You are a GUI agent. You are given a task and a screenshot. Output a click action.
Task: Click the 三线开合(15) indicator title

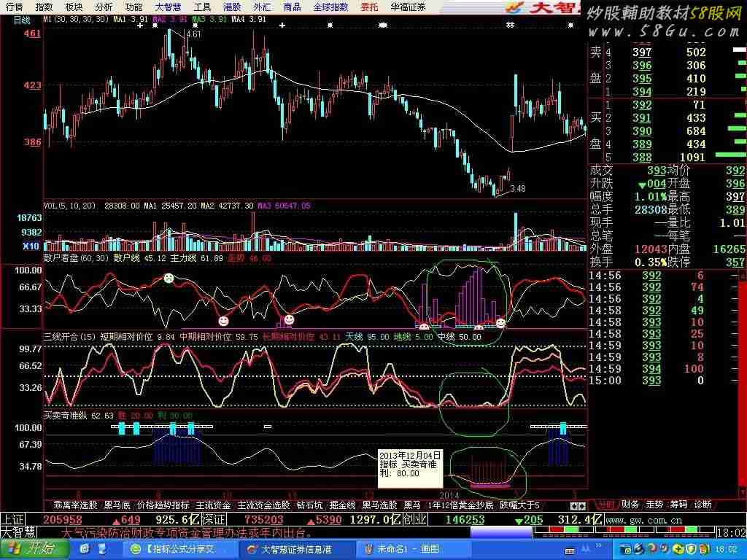(69, 337)
